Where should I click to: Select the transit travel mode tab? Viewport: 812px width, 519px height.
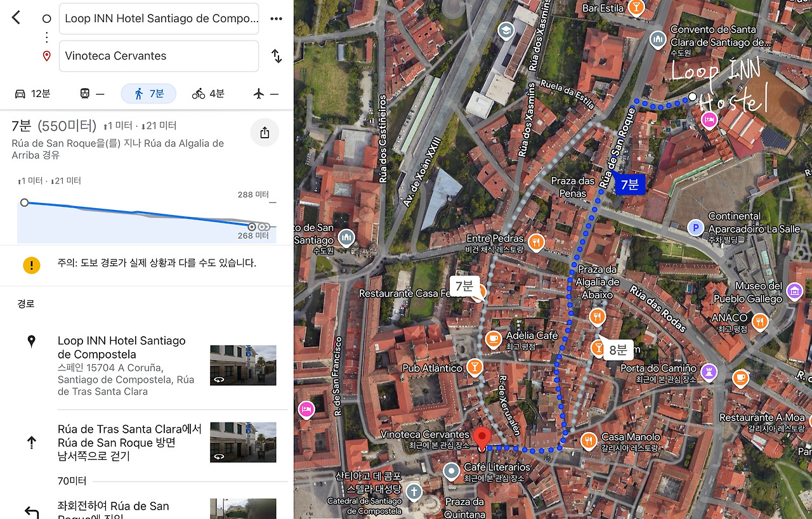pyautogui.click(x=92, y=94)
